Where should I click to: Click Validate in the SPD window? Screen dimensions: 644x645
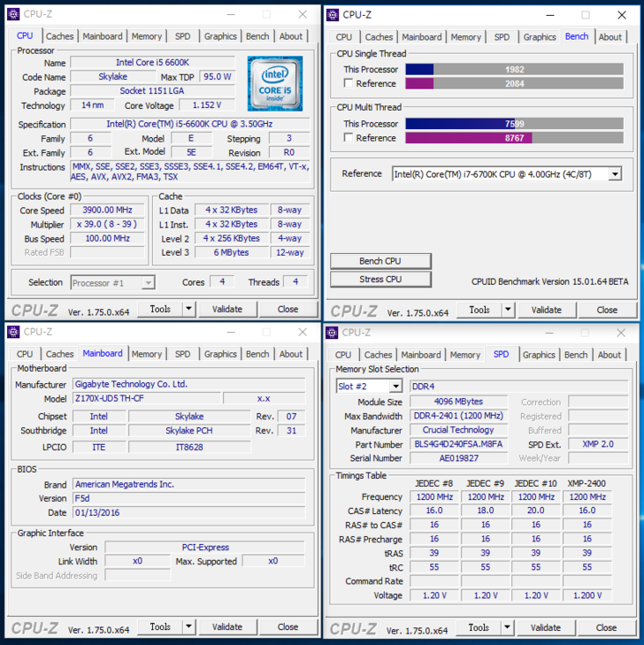point(545,627)
